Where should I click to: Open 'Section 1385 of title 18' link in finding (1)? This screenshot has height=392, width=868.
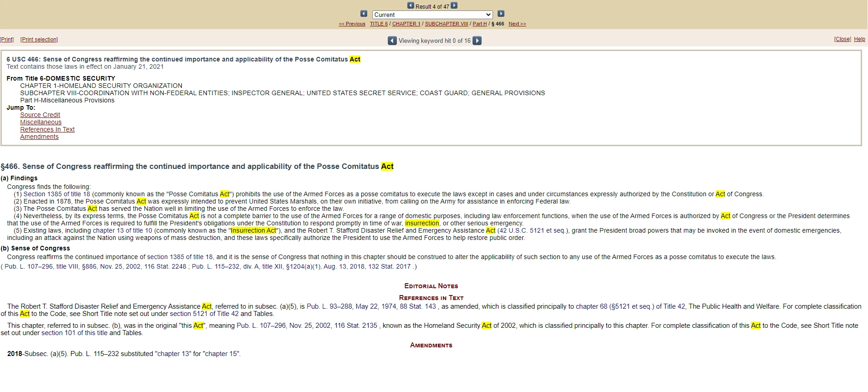point(57,194)
